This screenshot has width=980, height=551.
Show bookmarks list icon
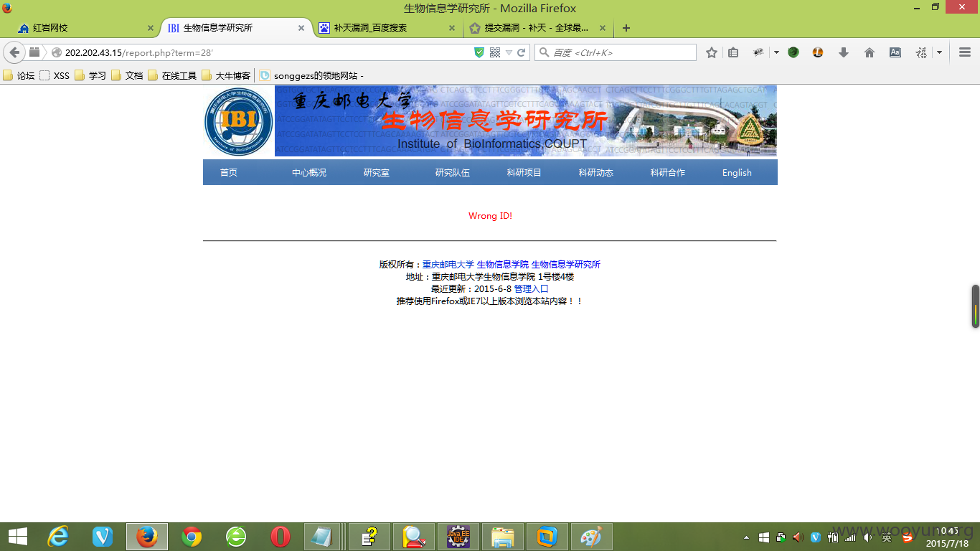732,52
